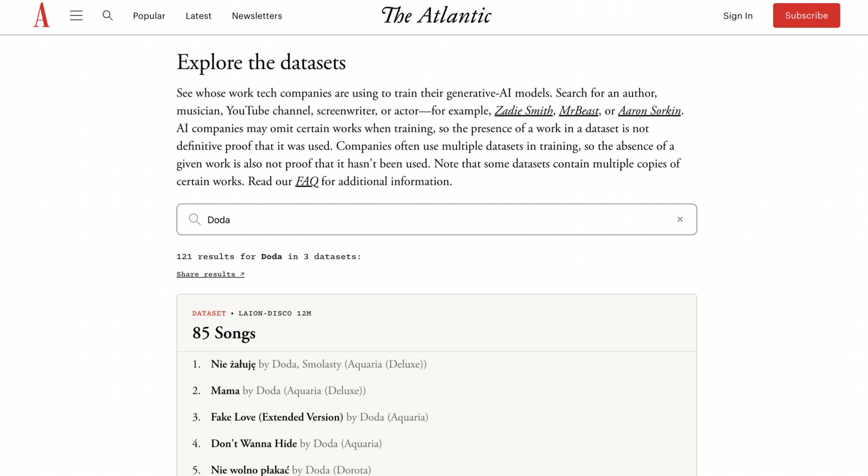Click Share results link
Viewport: 868px width, 476px height.
210,274
